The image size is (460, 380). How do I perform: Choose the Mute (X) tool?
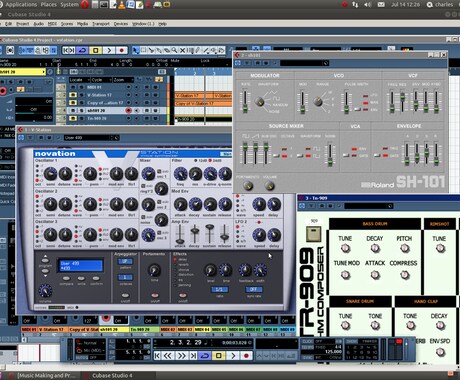182,50
